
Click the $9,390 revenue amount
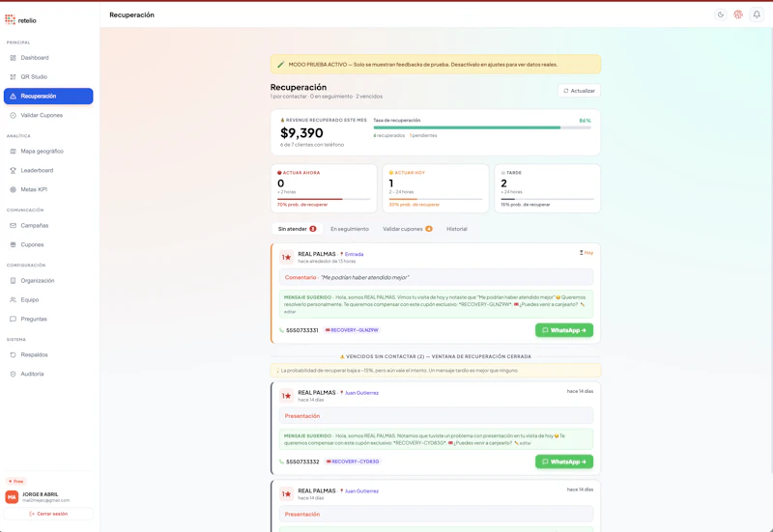(x=301, y=133)
